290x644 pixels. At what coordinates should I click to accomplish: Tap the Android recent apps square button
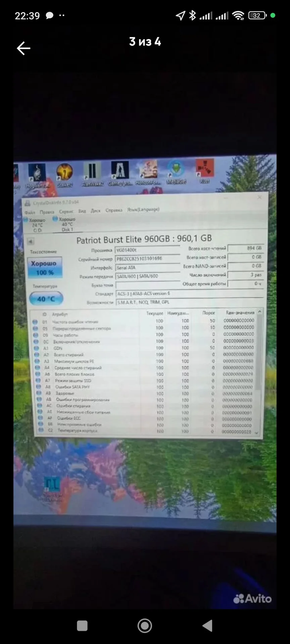[x=82, y=626]
